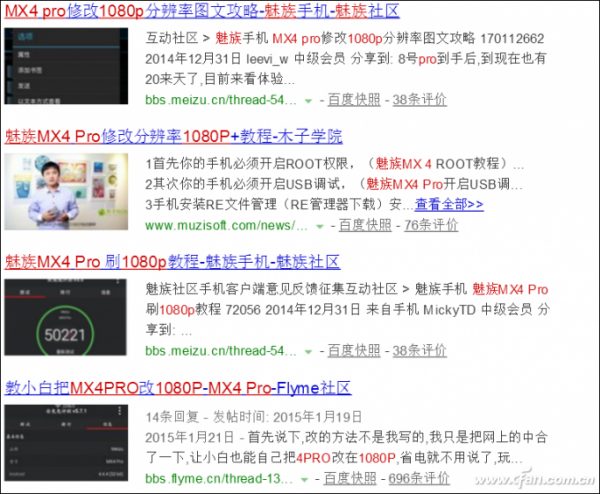Click the '互动社区 > 魅族手机' breadcrumb line of first result
600x494 pixels.
coord(344,38)
